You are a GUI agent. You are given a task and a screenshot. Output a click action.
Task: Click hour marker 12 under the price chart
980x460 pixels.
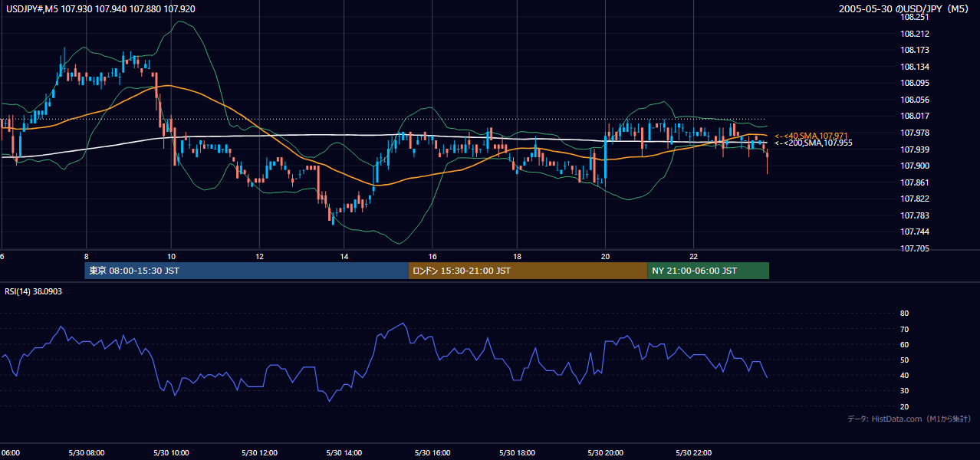(260, 256)
